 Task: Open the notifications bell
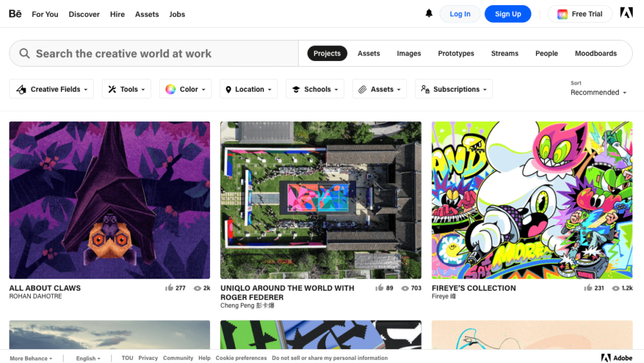click(x=429, y=13)
